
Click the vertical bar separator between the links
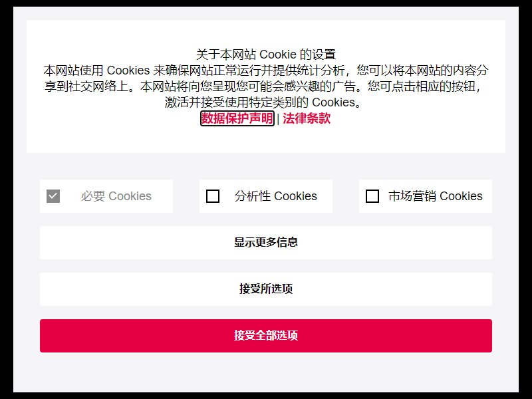[278, 119]
